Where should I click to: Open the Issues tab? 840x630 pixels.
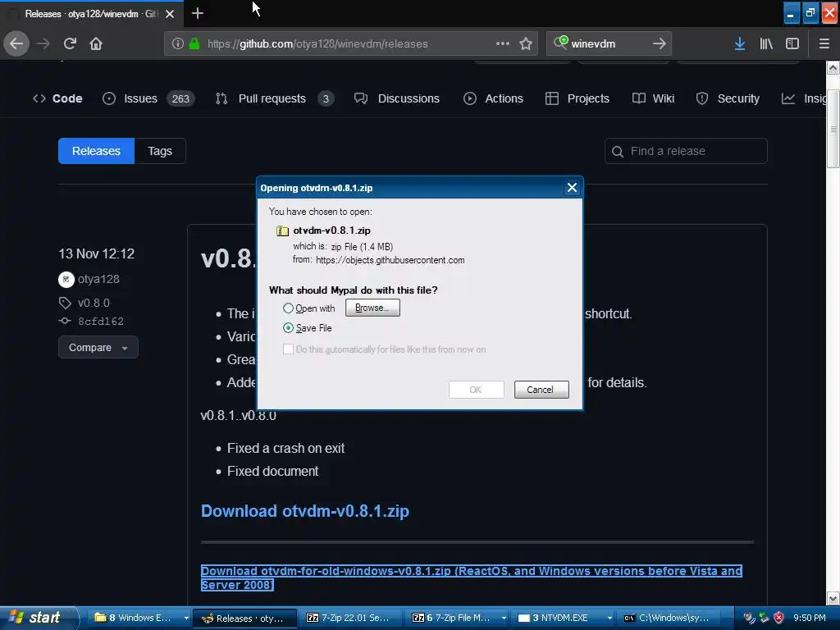tap(148, 98)
